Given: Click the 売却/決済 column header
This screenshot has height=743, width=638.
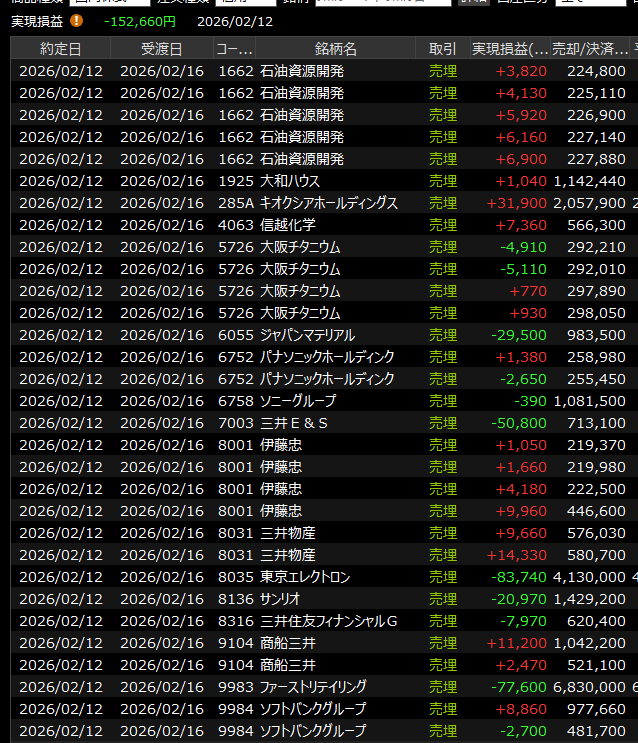Looking at the screenshot, I should (x=592, y=48).
